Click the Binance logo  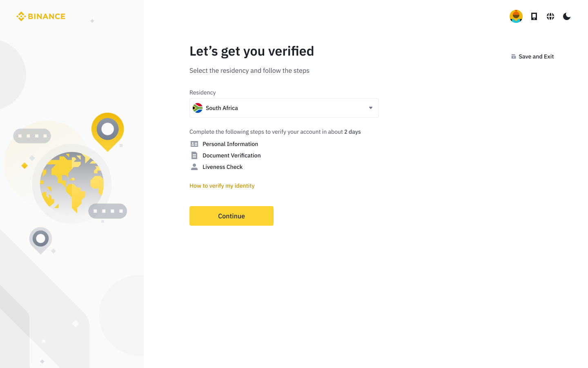point(40,16)
